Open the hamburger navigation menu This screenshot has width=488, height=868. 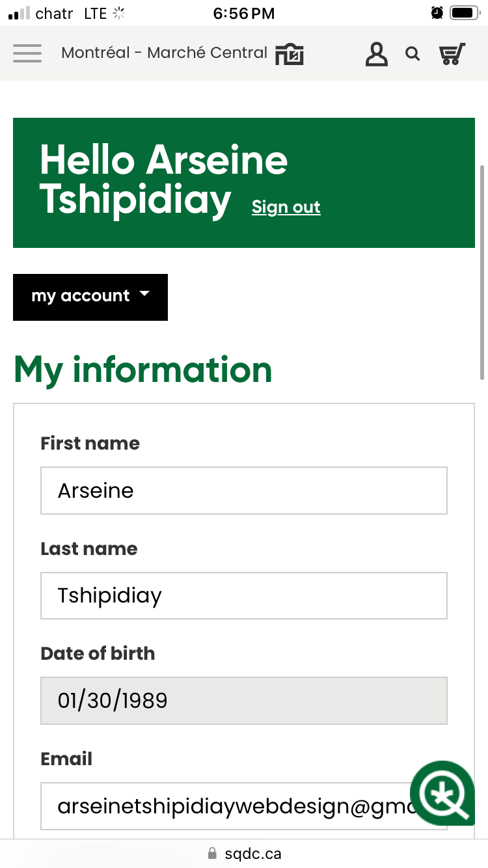click(27, 53)
